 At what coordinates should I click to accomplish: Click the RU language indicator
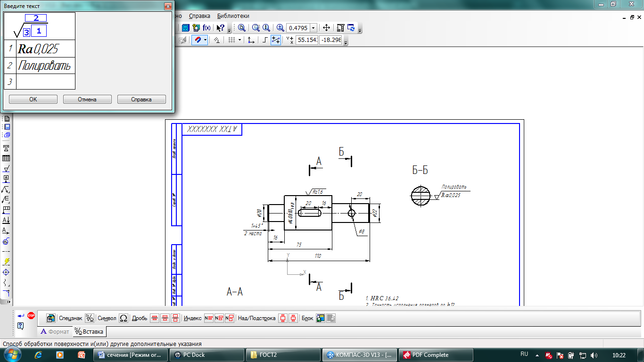[524, 354]
